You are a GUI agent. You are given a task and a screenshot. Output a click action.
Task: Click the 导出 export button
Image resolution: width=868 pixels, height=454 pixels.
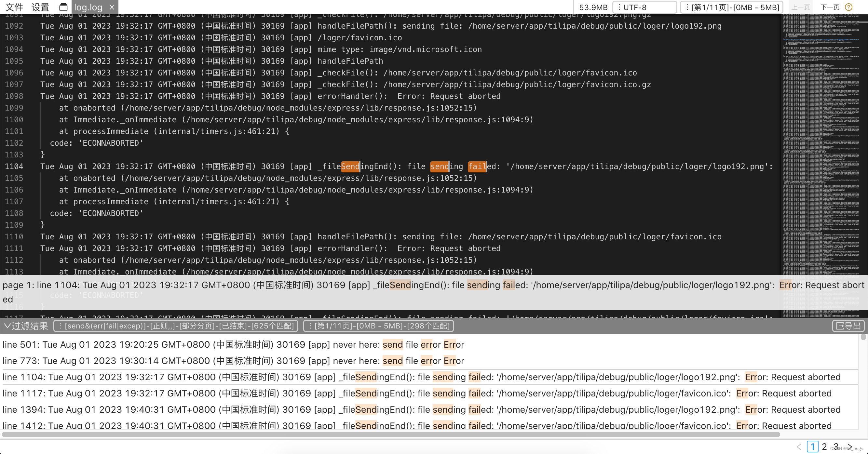click(848, 326)
